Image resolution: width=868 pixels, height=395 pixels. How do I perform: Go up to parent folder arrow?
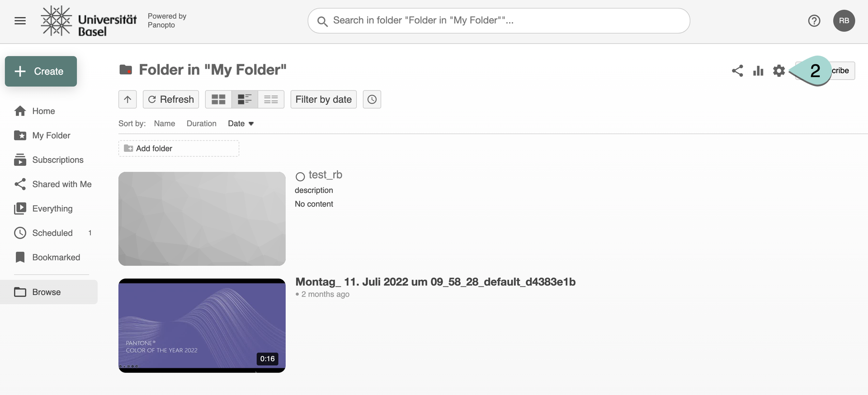127,99
